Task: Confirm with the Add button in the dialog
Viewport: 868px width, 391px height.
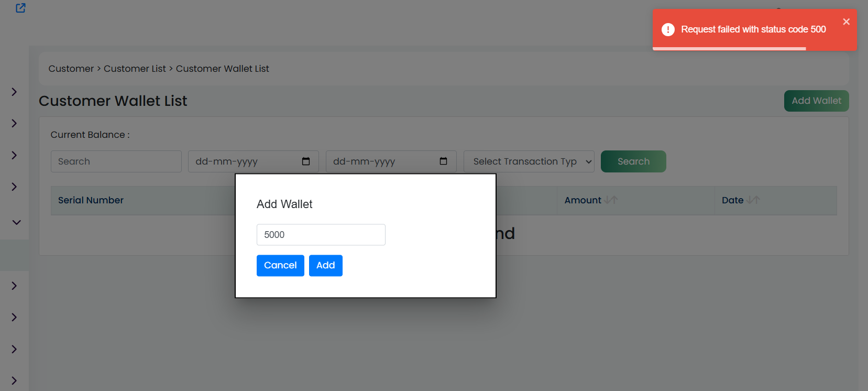Action: 326,266
